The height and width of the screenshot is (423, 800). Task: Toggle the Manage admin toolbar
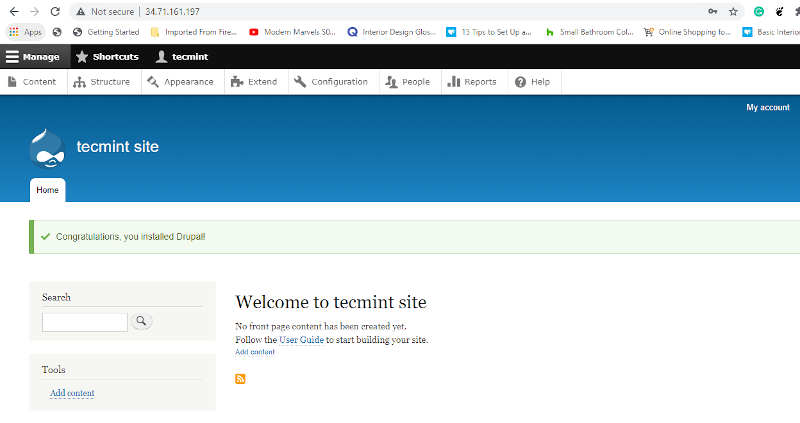tap(32, 57)
